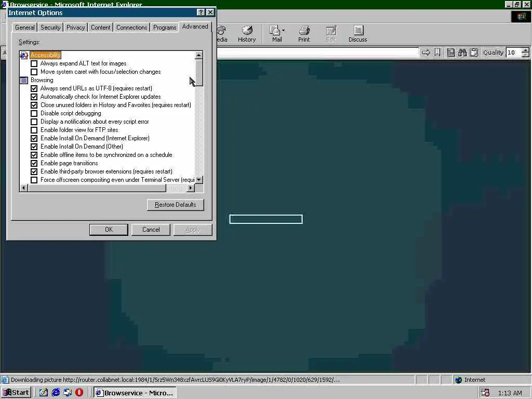
Task: Click the Quality value field
Action: pos(514,52)
